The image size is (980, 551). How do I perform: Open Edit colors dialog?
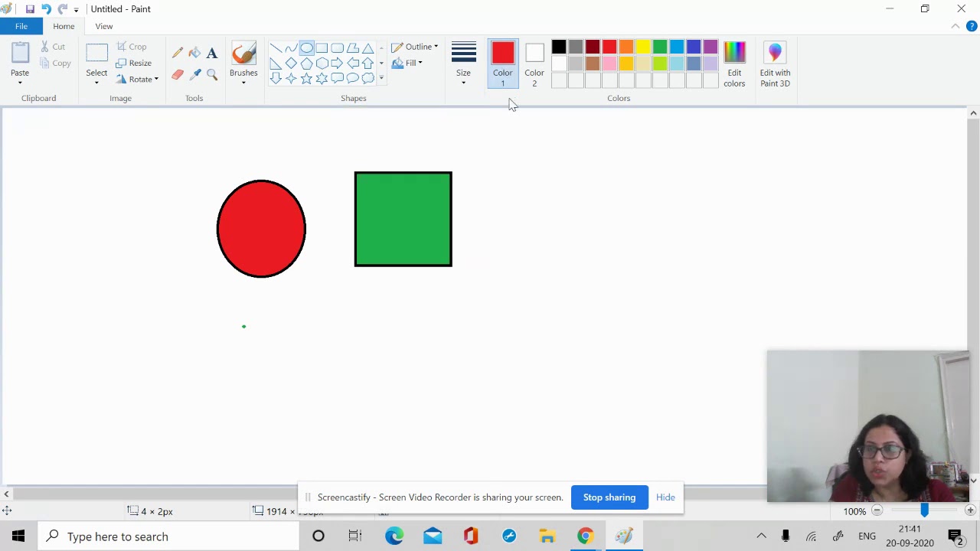(734, 64)
